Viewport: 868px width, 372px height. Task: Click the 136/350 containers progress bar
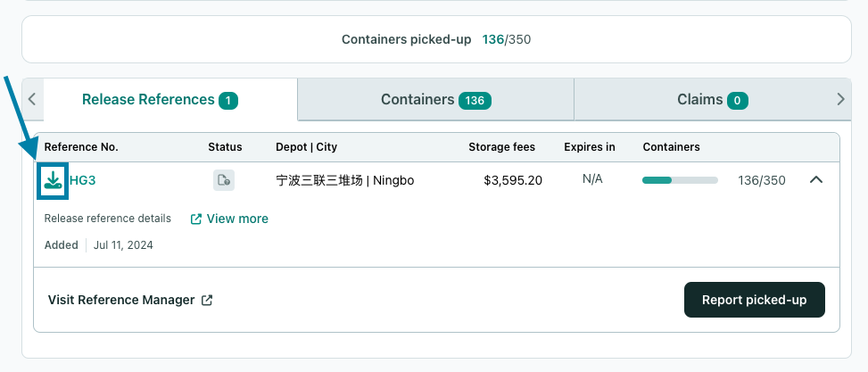(680, 180)
